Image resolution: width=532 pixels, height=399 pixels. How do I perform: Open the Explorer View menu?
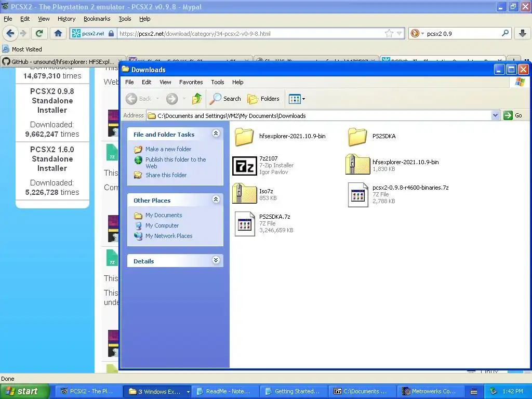165,82
